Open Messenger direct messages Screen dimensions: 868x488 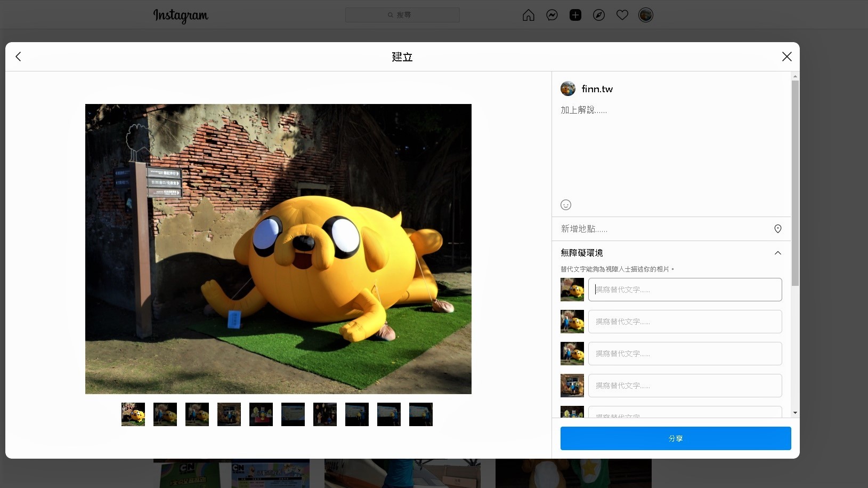552,15
